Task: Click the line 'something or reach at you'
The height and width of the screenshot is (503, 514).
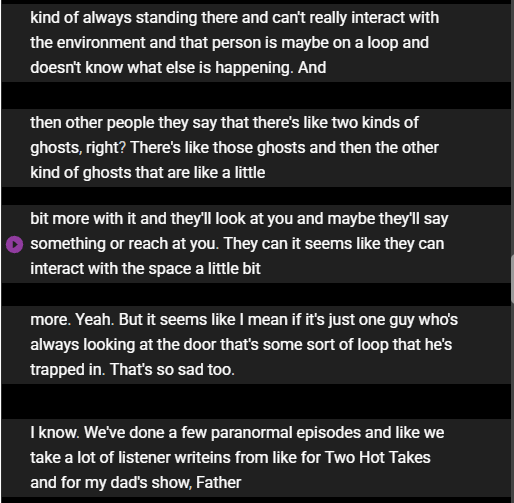Action: (125, 244)
